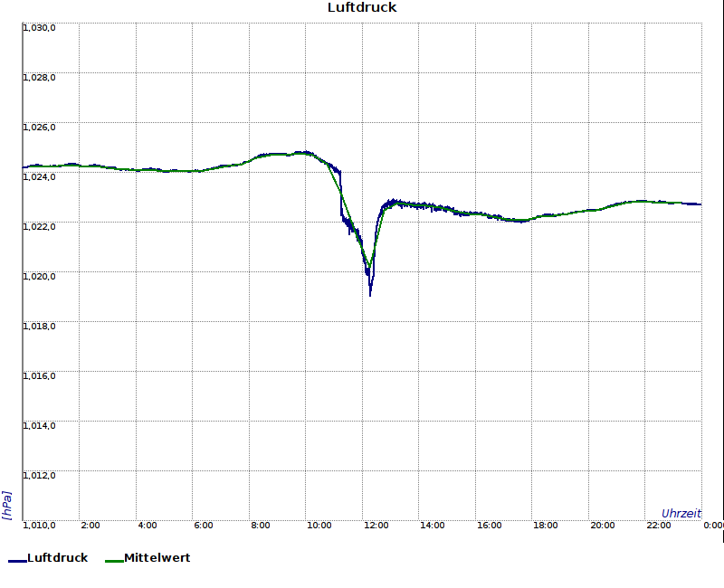The width and height of the screenshot is (724, 588).
Task: Click the 1,016,0 y-axis value
Action: pos(39,376)
